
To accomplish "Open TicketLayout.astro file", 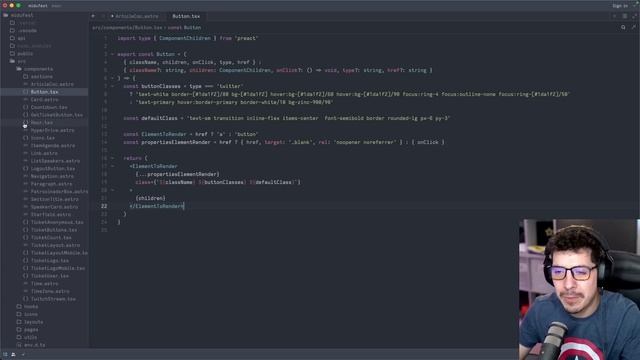I will (x=55, y=245).
